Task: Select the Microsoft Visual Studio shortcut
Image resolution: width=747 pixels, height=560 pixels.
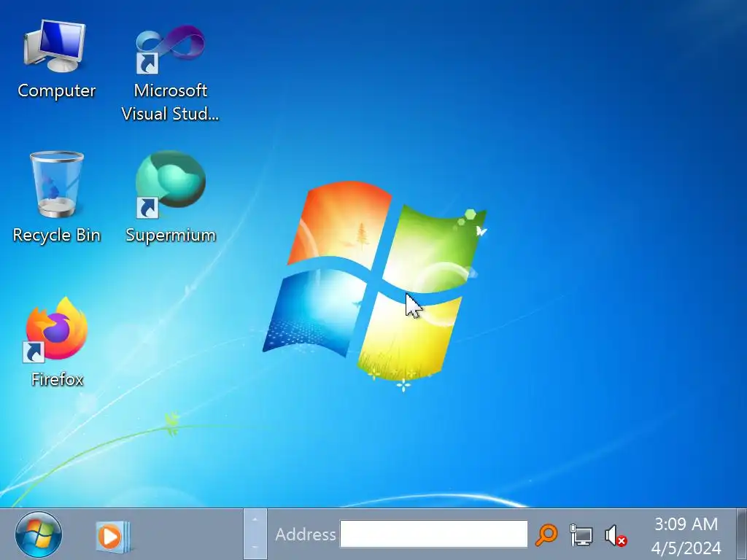Action: click(170, 72)
